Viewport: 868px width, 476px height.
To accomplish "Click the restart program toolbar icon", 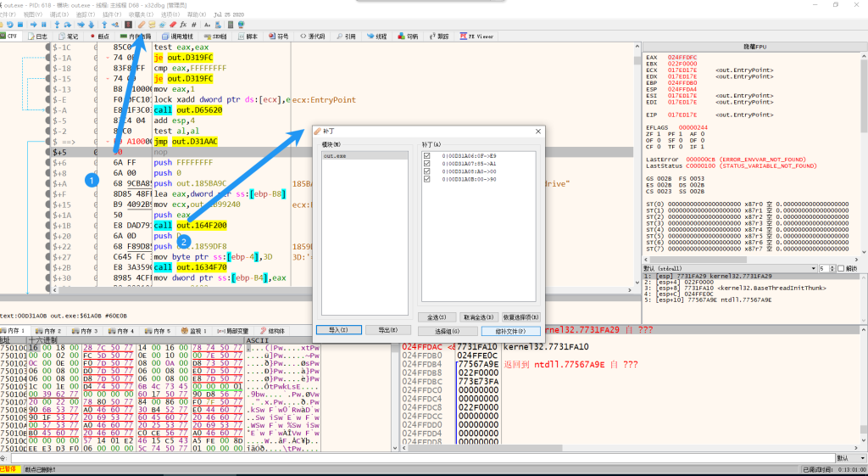I will pos(10,25).
